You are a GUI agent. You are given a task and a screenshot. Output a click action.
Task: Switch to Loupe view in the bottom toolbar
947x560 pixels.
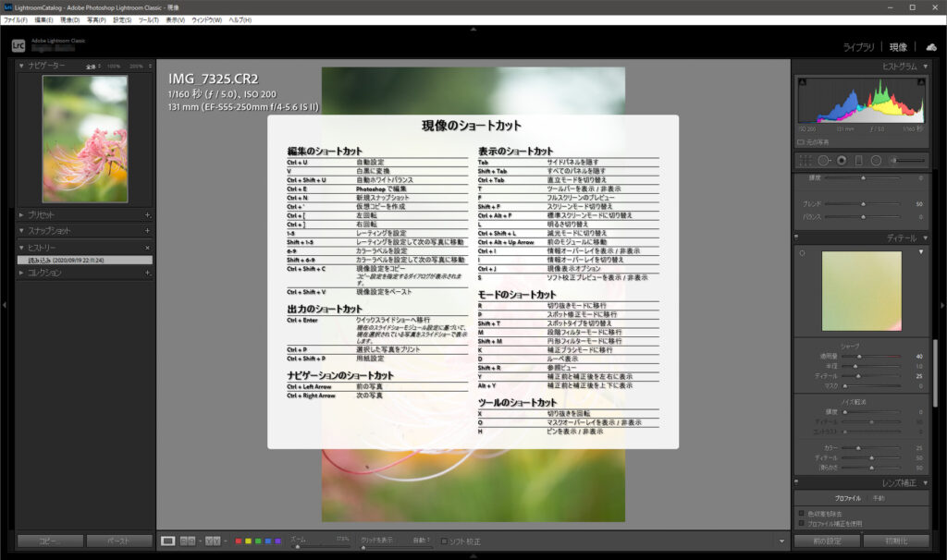[166, 542]
